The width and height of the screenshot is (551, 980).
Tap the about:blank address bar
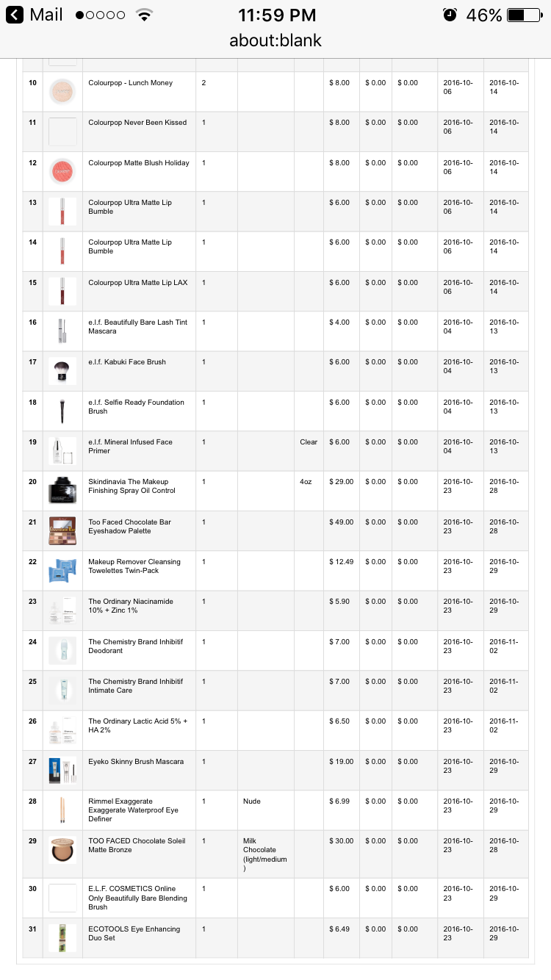click(x=275, y=40)
